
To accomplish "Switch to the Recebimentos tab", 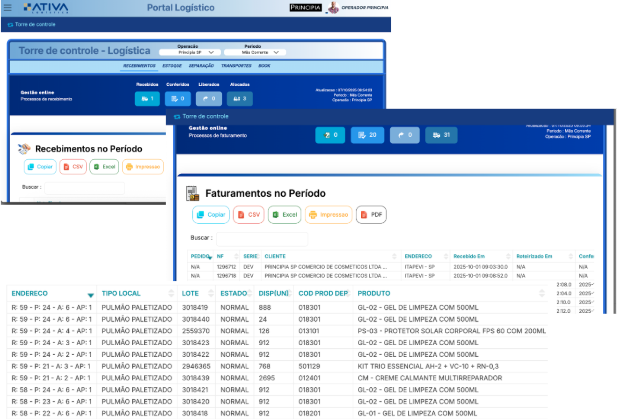I will coord(139,66).
